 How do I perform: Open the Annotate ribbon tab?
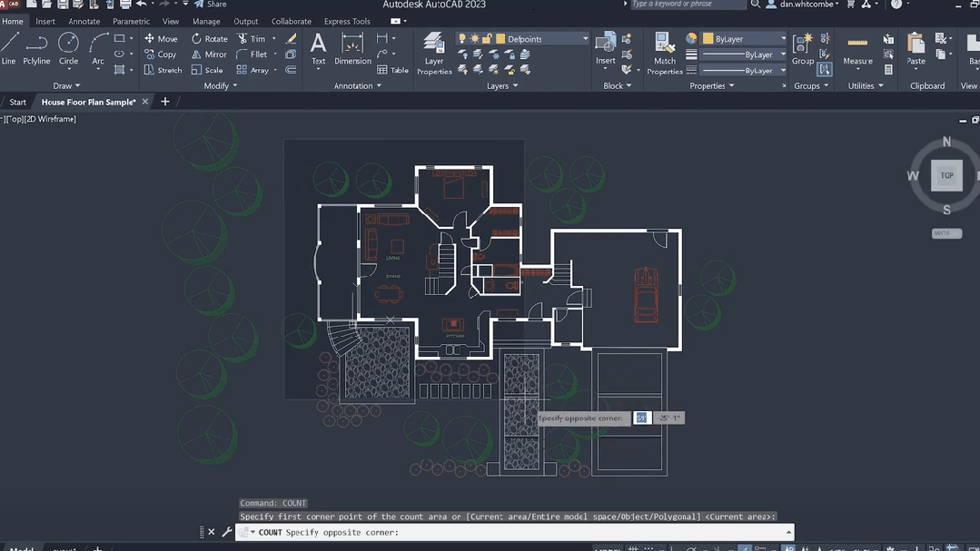pyautogui.click(x=84, y=21)
